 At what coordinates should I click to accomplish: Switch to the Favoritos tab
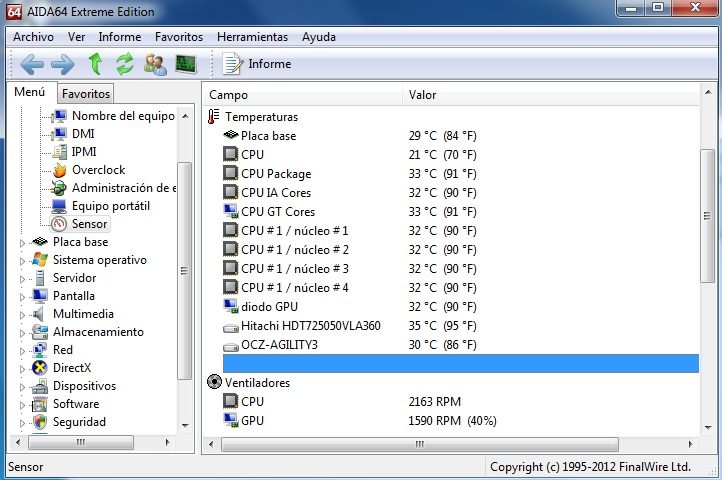85,94
